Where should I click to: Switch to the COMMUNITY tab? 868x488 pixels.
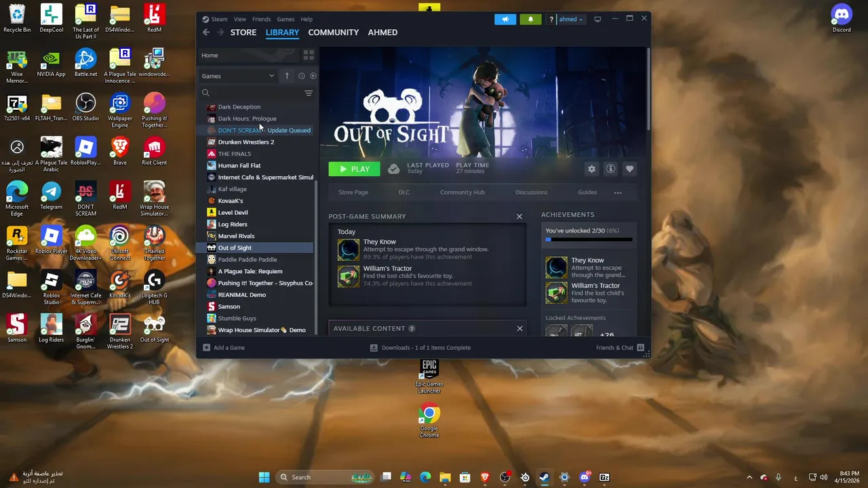click(333, 32)
